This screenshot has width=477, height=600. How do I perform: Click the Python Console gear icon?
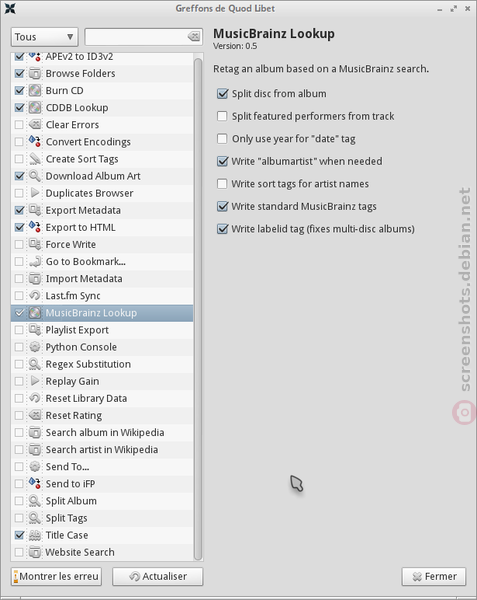pyautogui.click(x=35, y=347)
